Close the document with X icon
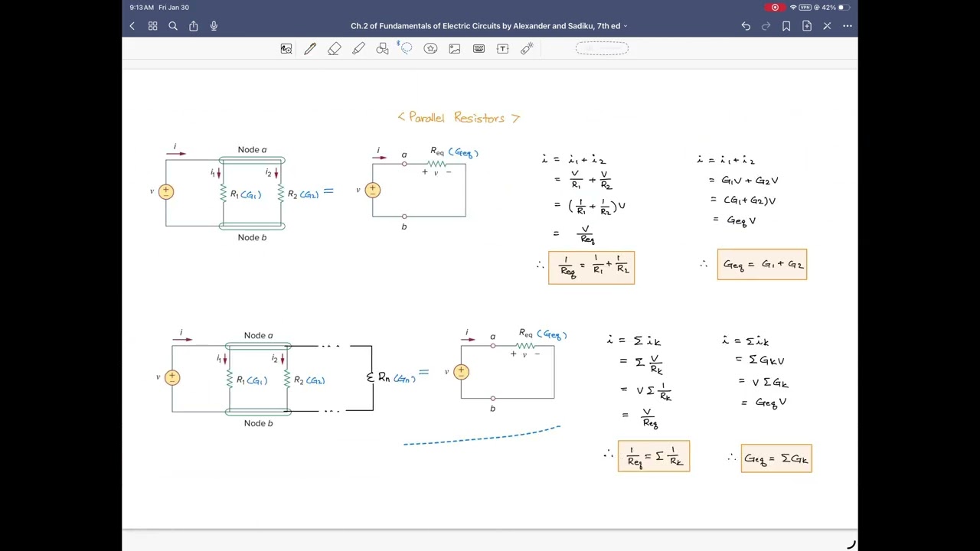This screenshot has width=980, height=551. (x=827, y=26)
